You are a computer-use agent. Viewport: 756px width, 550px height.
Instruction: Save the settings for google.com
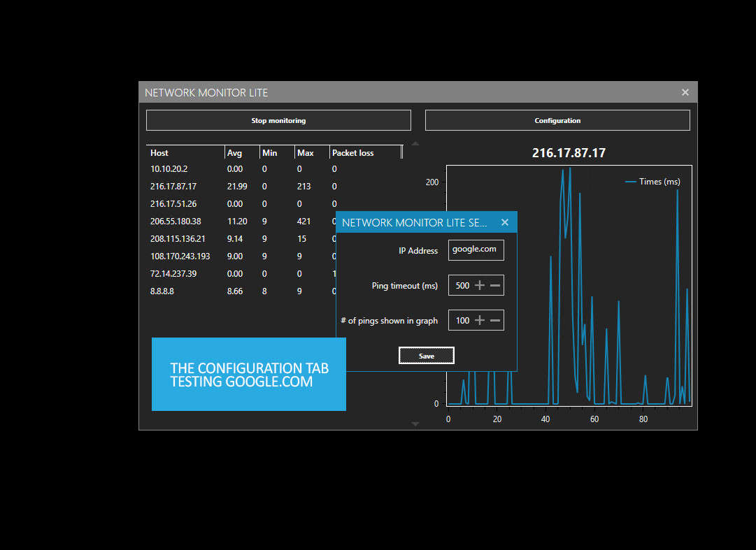[426, 355]
